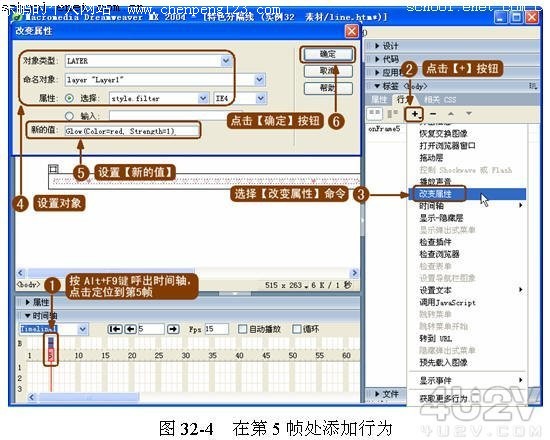Image resolution: width=550 pixels, height=440 pixels.
Task: Open the 标签 panel options menu icon
Action: click(x=532, y=86)
